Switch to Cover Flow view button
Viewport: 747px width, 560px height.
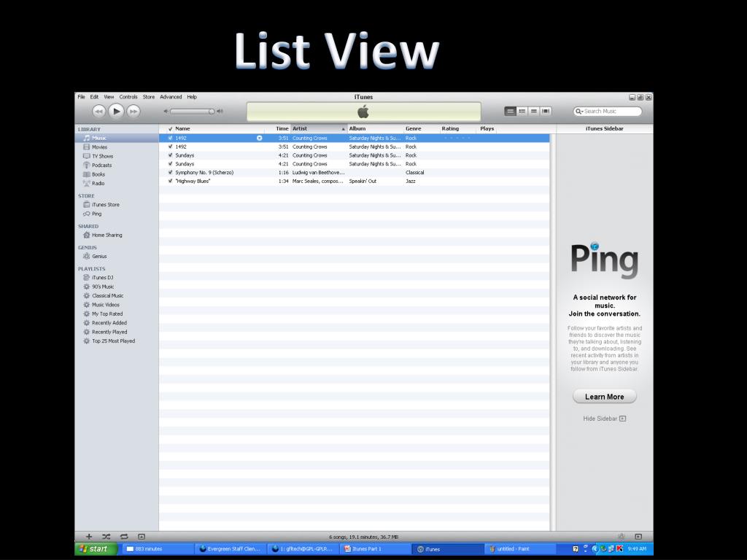point(546,111)
